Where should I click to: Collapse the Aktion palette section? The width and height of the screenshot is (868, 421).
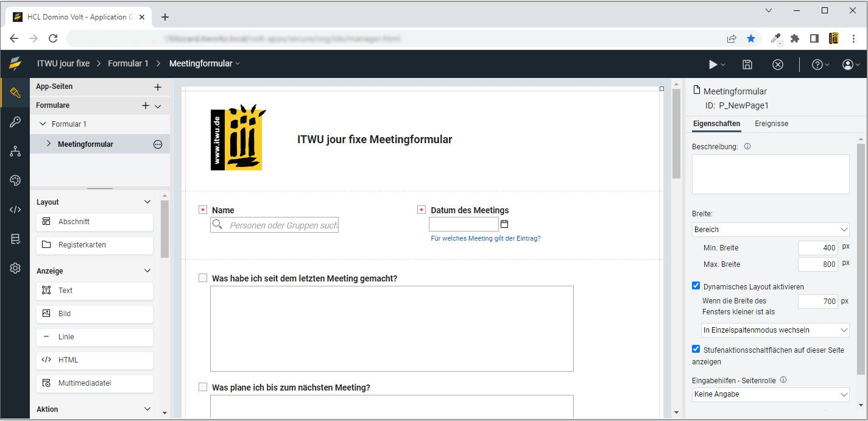(x=147, y=409)
